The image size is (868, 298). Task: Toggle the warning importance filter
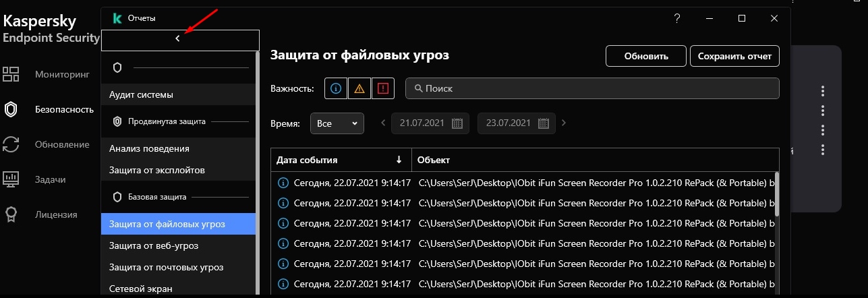coord(359,88)
